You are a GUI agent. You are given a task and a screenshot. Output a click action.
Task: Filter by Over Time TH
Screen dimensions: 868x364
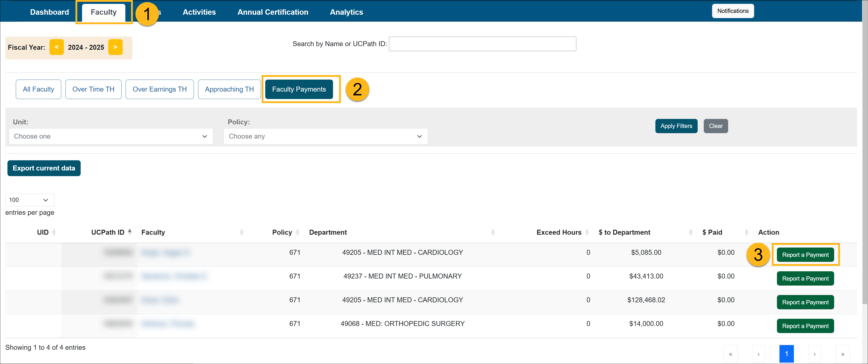coord(93,89)
